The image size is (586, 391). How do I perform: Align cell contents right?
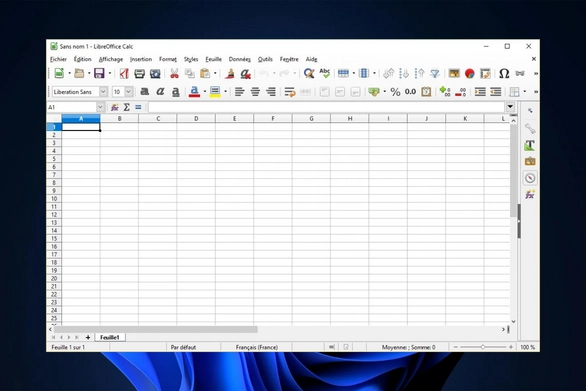pos(271,92)
